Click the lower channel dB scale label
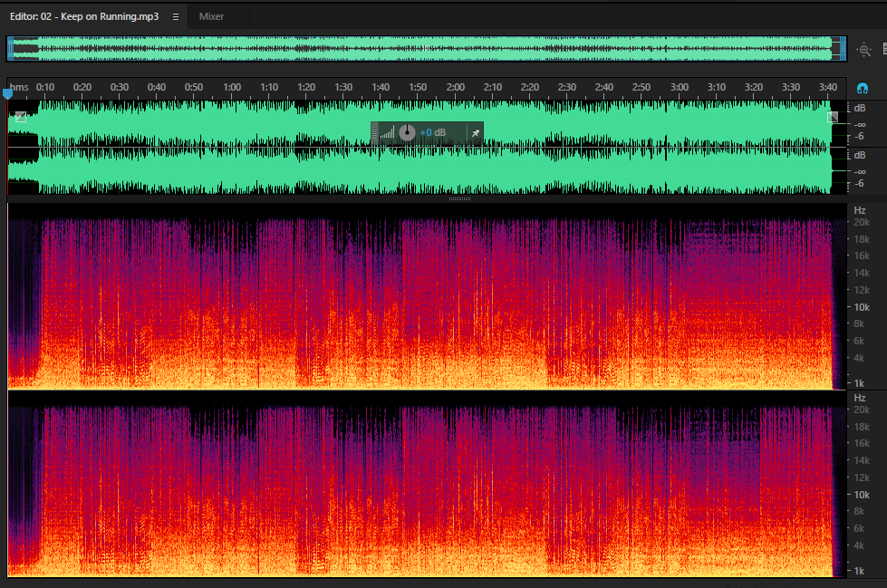Viewport: 887px width, 588px height. point(860,155)
